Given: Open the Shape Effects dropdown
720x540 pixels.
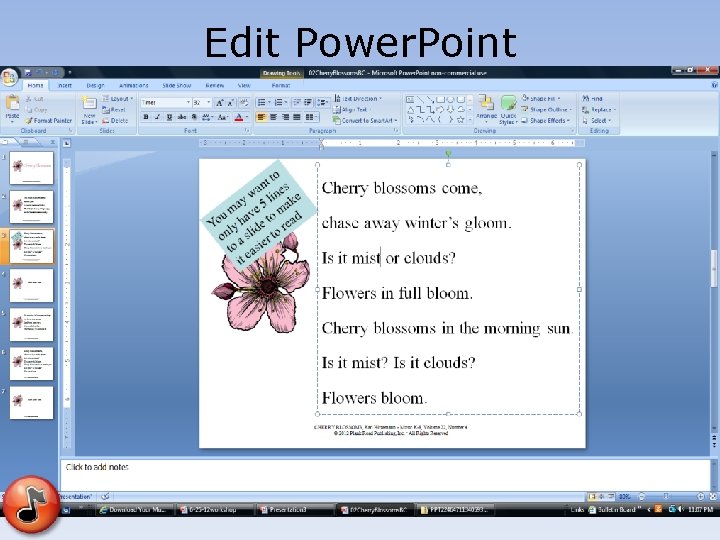Looking at the screenshot, I should (x=546, y=120).
